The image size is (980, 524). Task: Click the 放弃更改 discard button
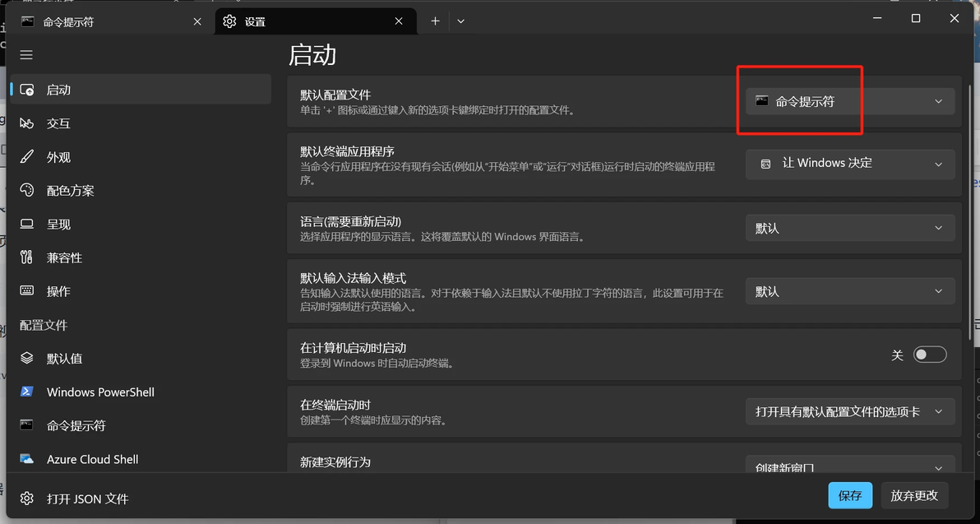[x=914, y=495]
